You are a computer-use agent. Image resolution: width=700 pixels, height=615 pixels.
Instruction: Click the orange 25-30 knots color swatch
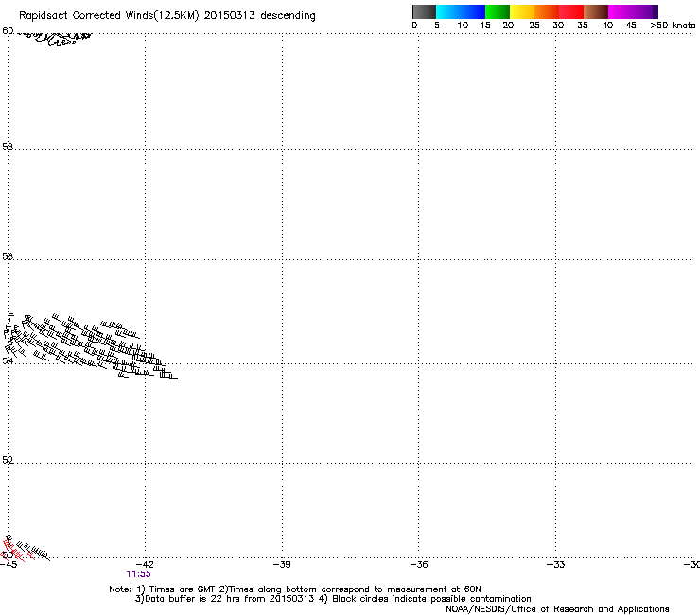click(x=547, y=11)
